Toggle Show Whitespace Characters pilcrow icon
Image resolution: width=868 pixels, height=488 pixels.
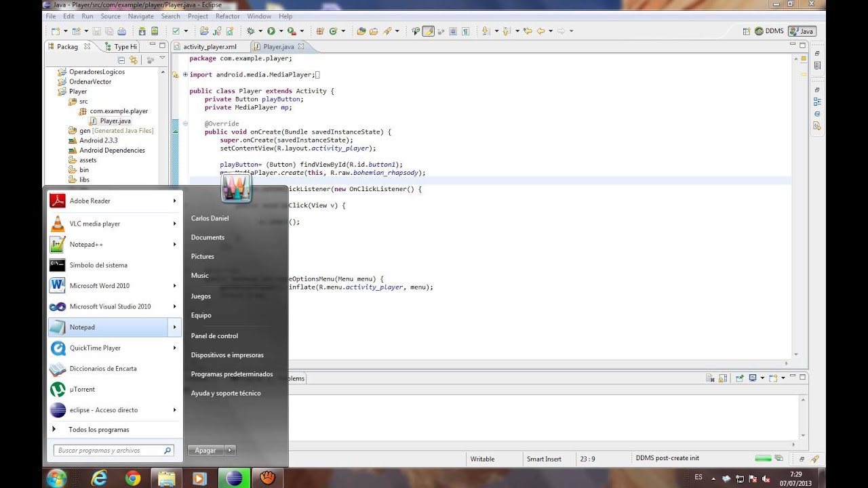pyautogui.click(x=465, y=30)
